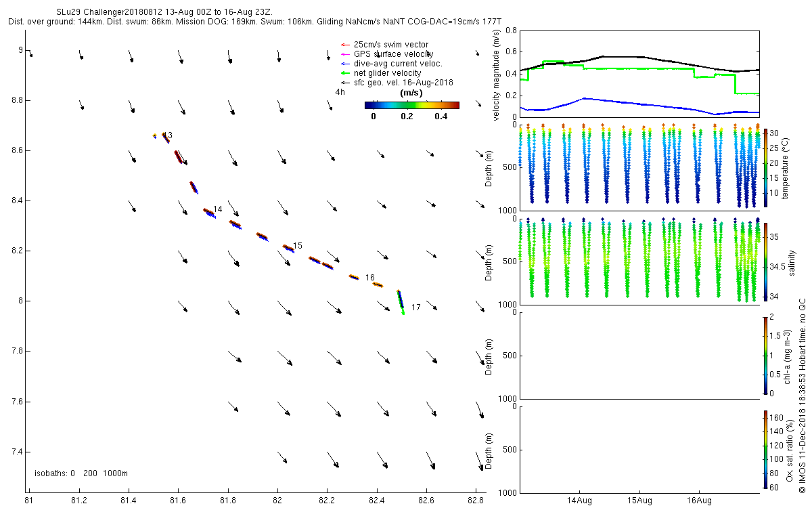This screenshot has height=508, width=812.
Task: Select the 'sfc geo. vel. 16-Aug-2018' legend entry
Action: 397,82
